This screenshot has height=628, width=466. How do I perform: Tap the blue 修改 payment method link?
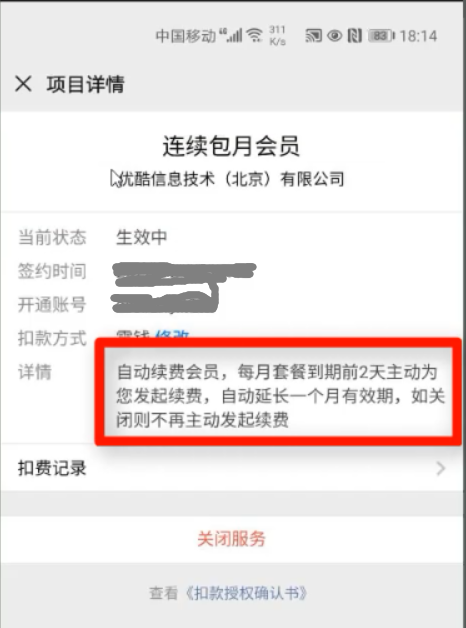[172, 334]
